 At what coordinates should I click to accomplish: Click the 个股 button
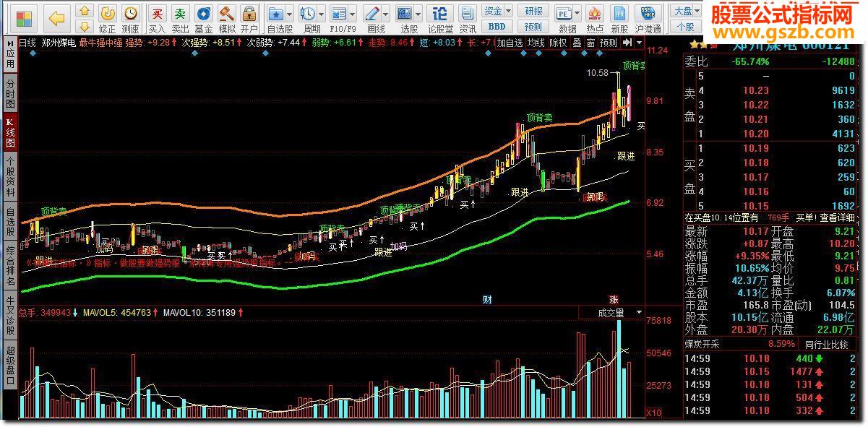[x=686, y=27]
